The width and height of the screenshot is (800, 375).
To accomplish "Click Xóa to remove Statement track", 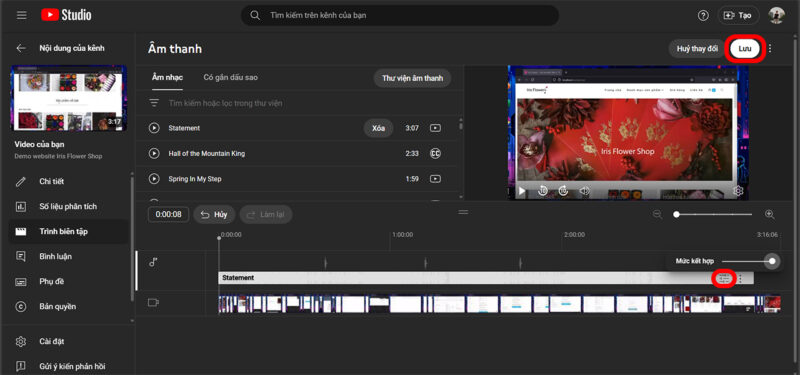I will point(378,128).
